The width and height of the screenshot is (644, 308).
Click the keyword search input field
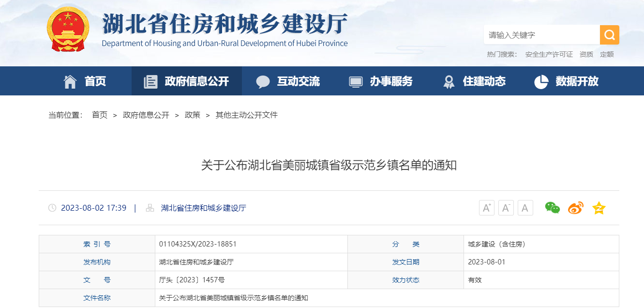click(x=541, y=35)
